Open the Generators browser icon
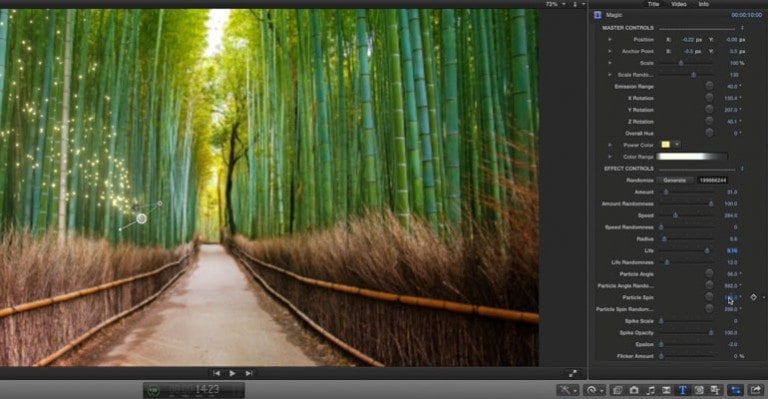Screen dimensions: 768x399 tap(699, 390)
